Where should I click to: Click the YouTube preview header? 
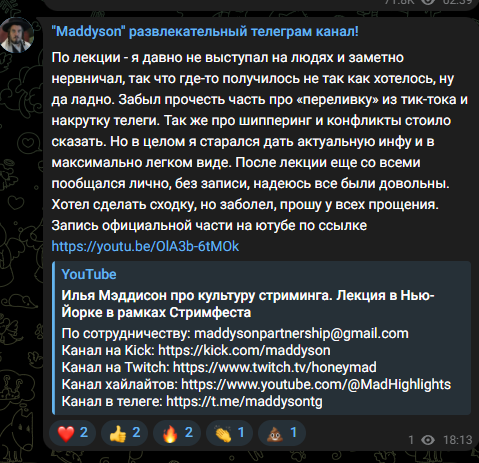89,274
